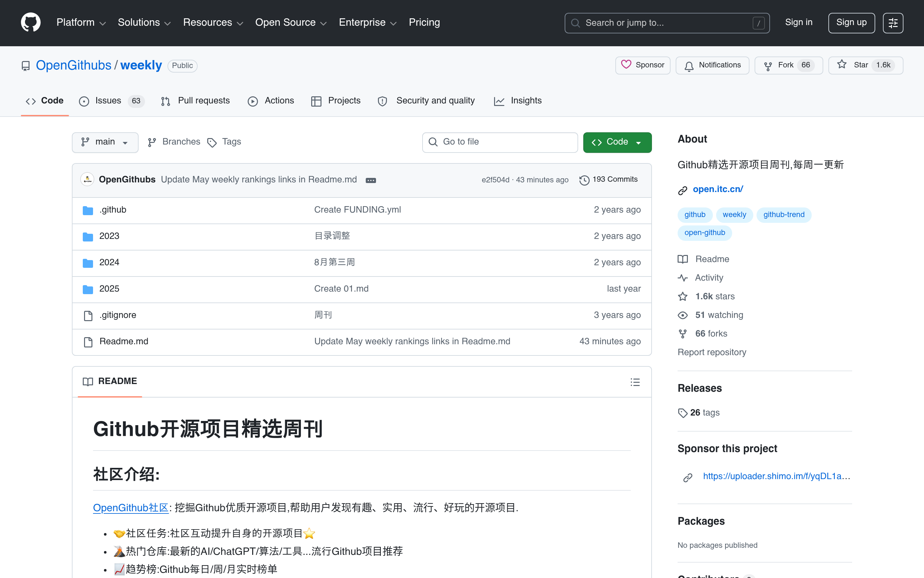Open the Tags link next to Branches

pos(224,142)
